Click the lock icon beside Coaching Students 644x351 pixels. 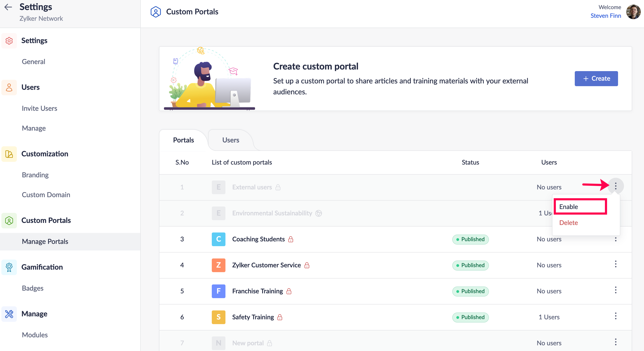(291, 239)
